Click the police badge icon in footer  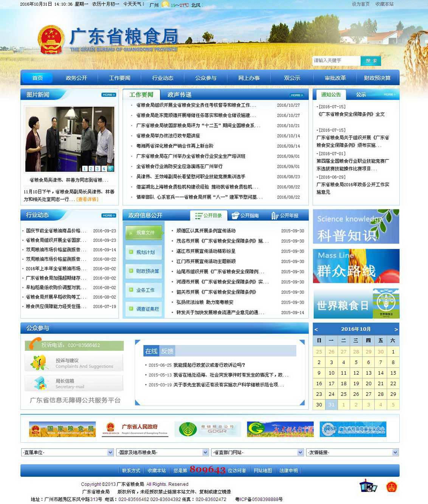pos(368,486)
